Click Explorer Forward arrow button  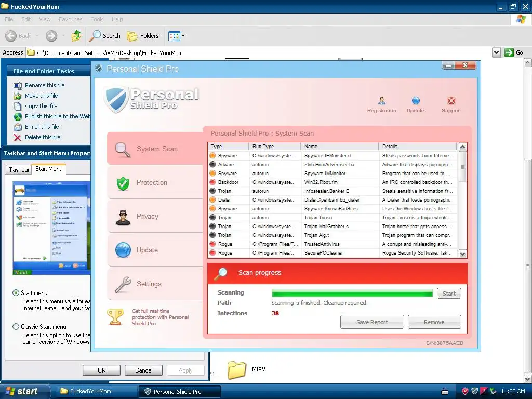[51, 36]
